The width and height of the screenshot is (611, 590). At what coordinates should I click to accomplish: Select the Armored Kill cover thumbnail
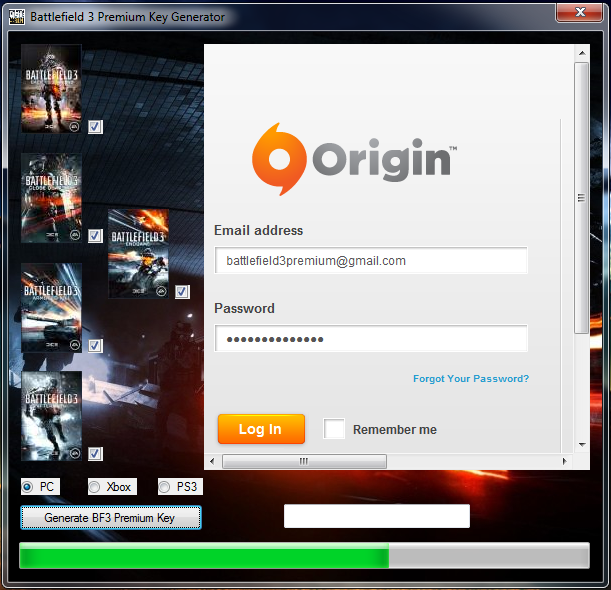[51, 308]
